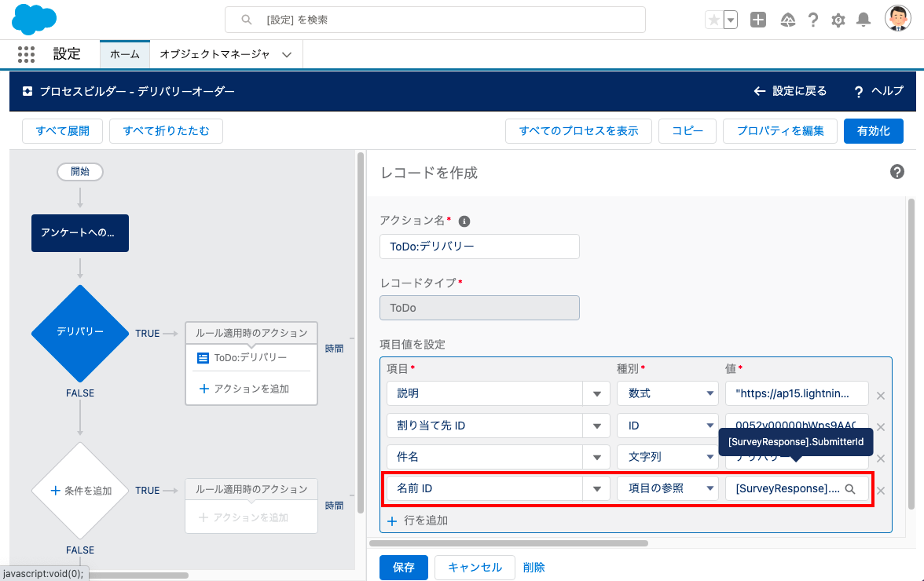This screenshot has height=581, width=924.
Task: Edit the "https://ap15.lightnin... value field
Action: point(797,393)
